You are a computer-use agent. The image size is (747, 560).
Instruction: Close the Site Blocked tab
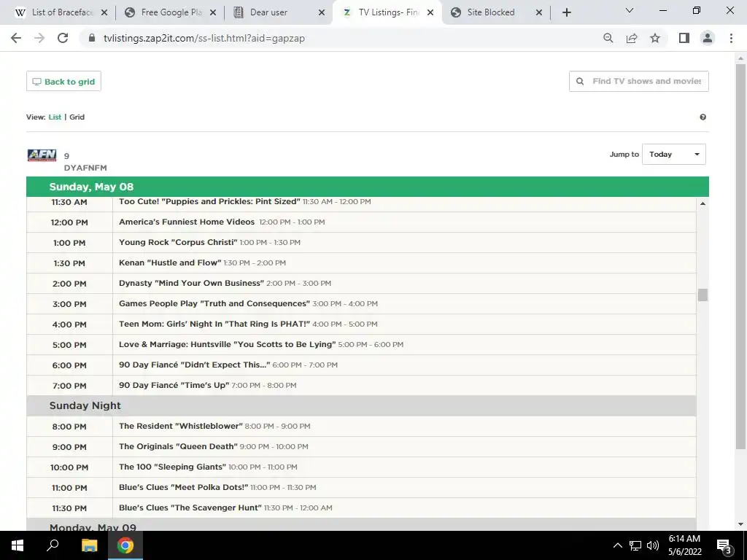(x=539, y=12)
